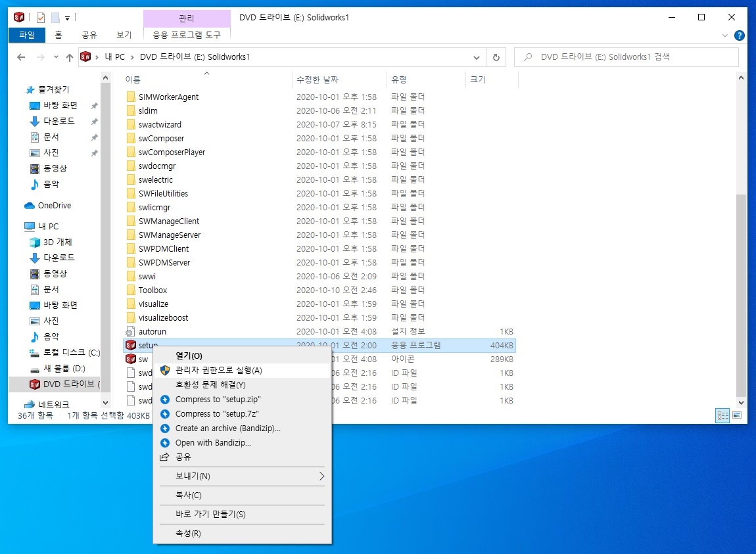This screenshot has height=554, width=756.
Task: Switch to details view layout icon
Action: (722, 415)
